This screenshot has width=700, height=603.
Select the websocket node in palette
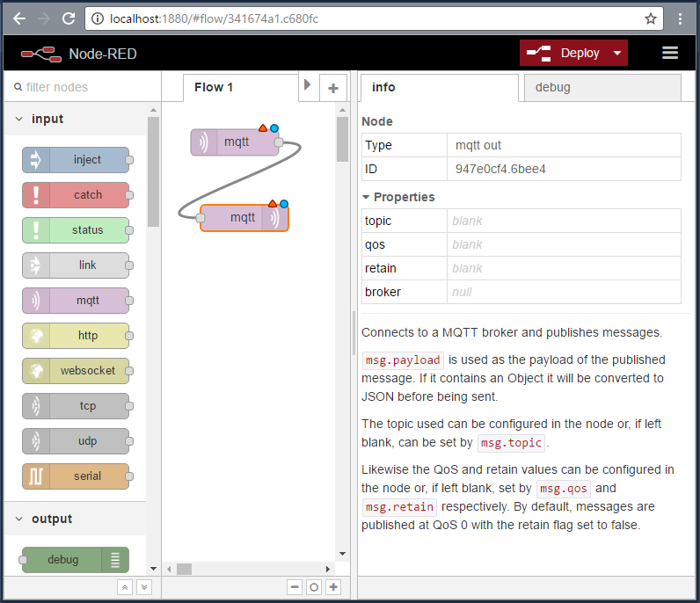[x=76, y=371]
